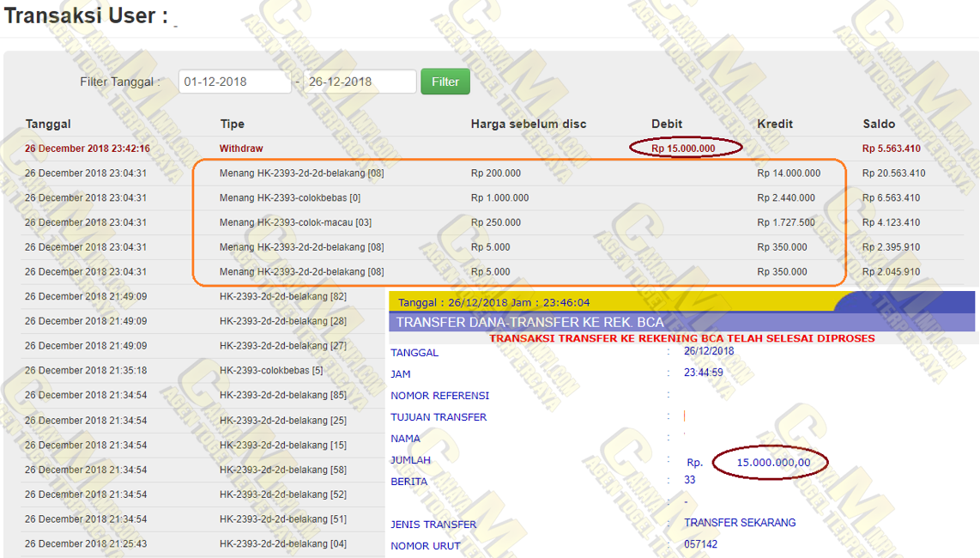This screenshot has width=980, height=558.
Task: Select the Menang HK-2393-colokbebas [0] row
Action: pos(283,197)
